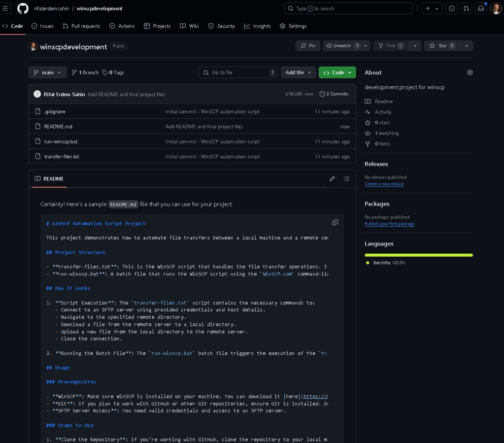The image size is (504, 443).
Task: Open rifaterdemsahin owner link in breadcrumb
Action: [52, 9]
